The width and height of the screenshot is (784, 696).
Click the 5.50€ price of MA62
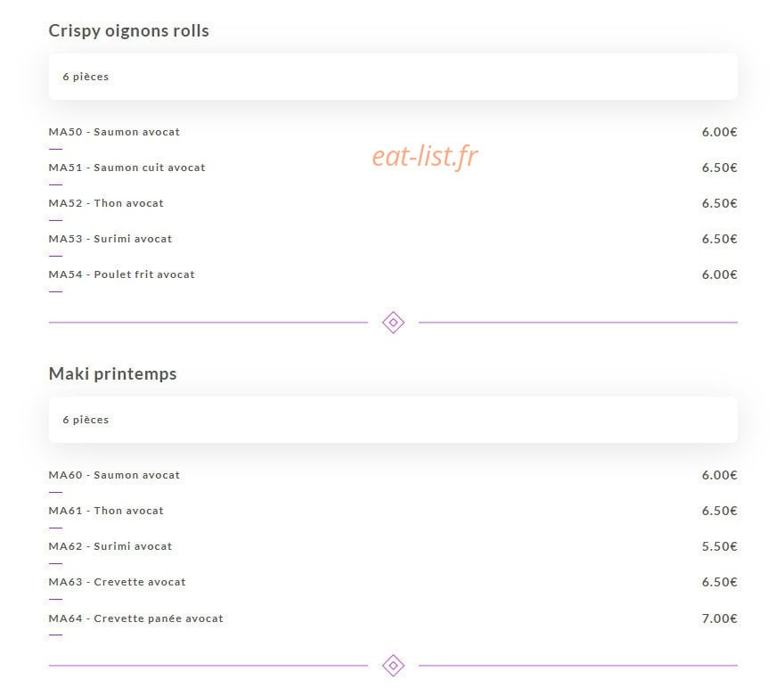720,546
